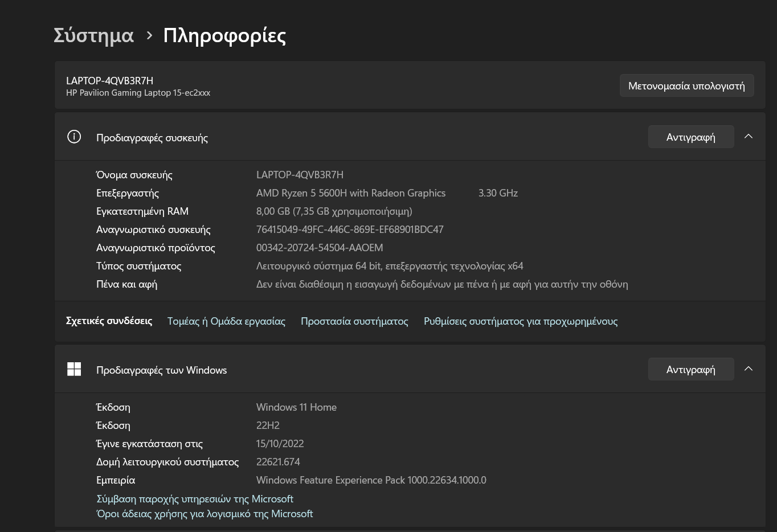Click the Όνομα συσκευής label
This screenshot has height=532, width=777.
pos(134,175)
